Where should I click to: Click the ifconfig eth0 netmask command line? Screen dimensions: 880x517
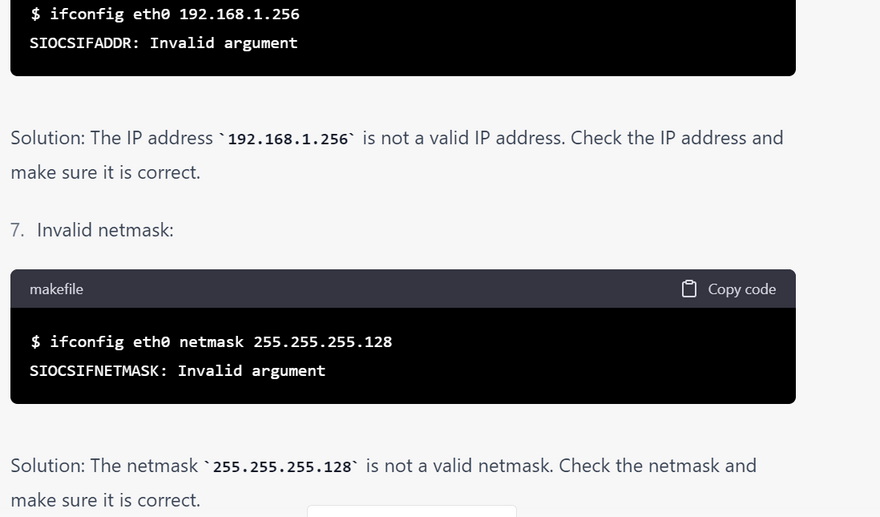click(x=211, y=342)
